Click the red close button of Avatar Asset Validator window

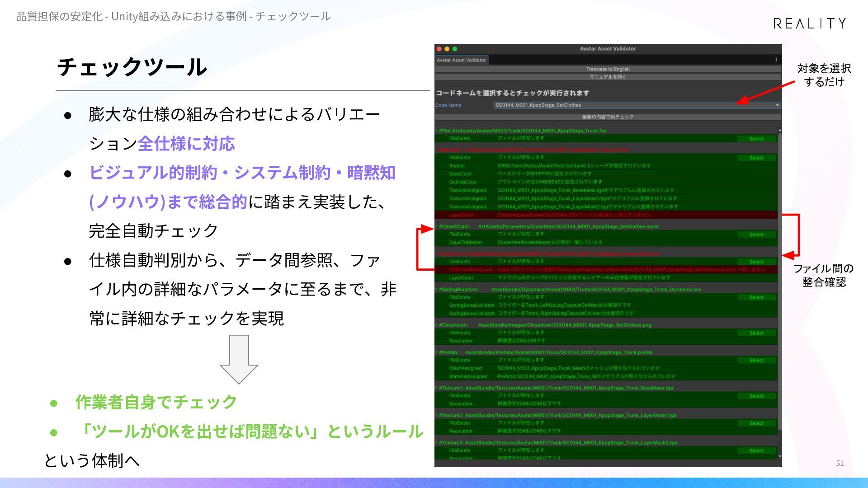pos(439,49)
